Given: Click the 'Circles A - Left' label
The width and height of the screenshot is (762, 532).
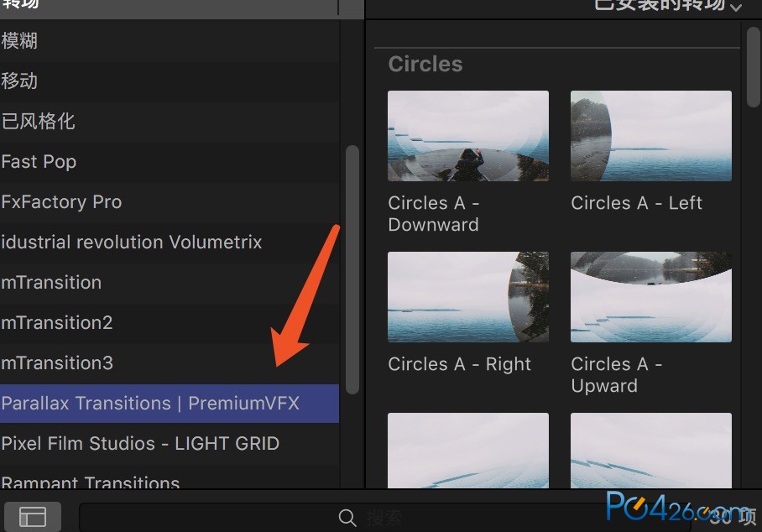Looking at the screenshot, I should pos(637,203).
